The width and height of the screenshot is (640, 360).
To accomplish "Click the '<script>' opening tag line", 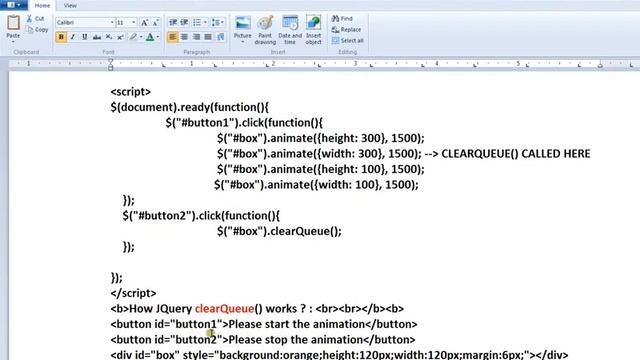I will 131,92.
